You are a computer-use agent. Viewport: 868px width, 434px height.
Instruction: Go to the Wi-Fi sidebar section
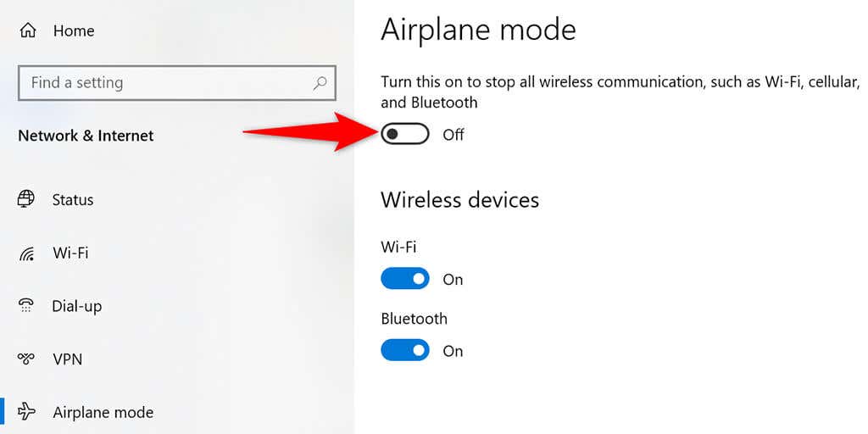pos(70,253)
